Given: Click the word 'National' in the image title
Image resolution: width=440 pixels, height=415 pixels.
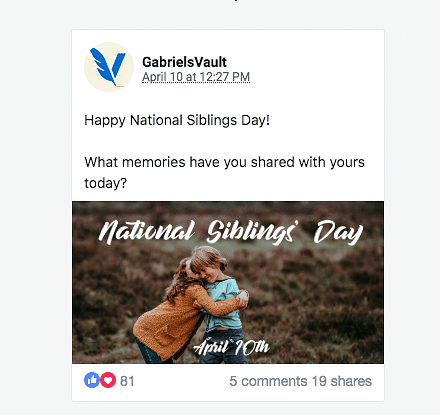Looking at the screenshot, I should click(x=146, y=231).
